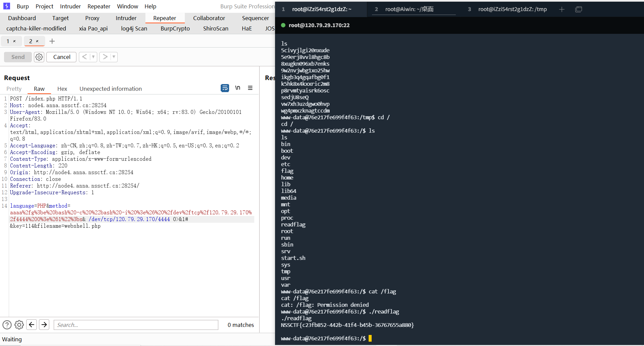
Task: Switch request view to Hex
Action: [x=62, y=89]
